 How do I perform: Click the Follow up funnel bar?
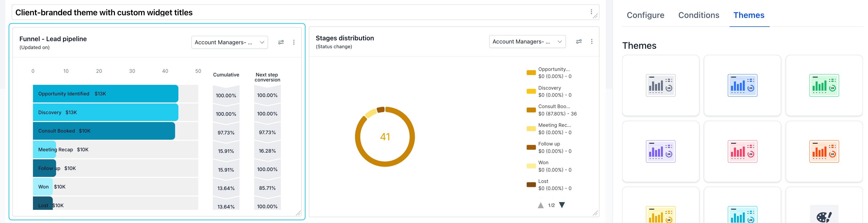coord(44,168)
